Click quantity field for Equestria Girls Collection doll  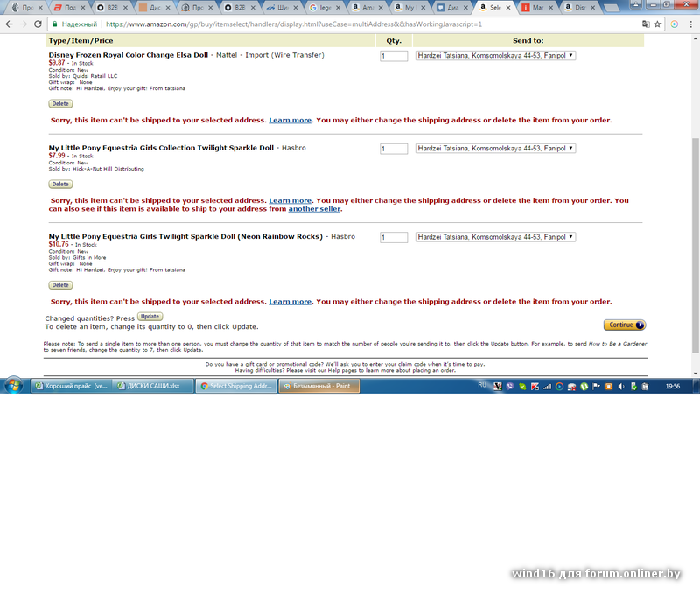click(x=394, y=149)
